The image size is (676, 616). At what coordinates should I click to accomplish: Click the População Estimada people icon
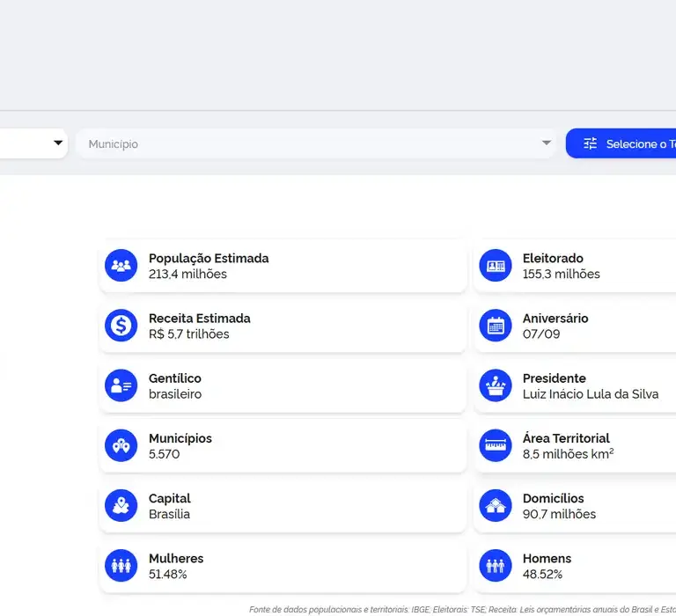(121, 266)
